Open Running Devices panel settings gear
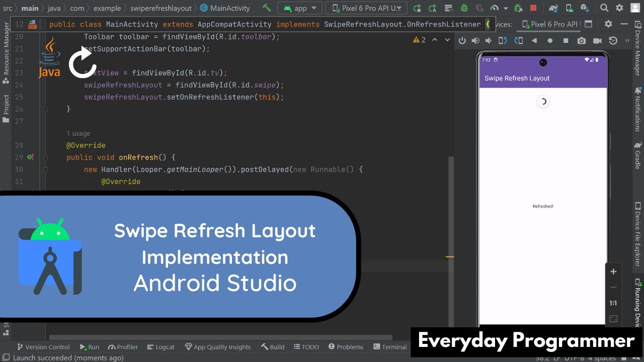644x362 pixels. (608, 24)
